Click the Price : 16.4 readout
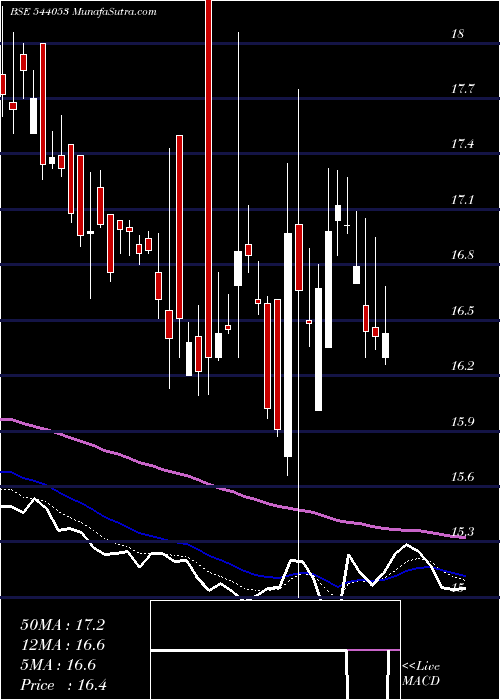The image size is (500, 700). (63, 685)
